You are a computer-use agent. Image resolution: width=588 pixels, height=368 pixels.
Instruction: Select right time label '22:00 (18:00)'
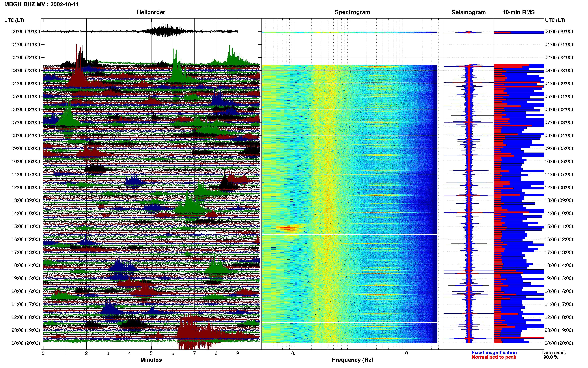(559, 317)
